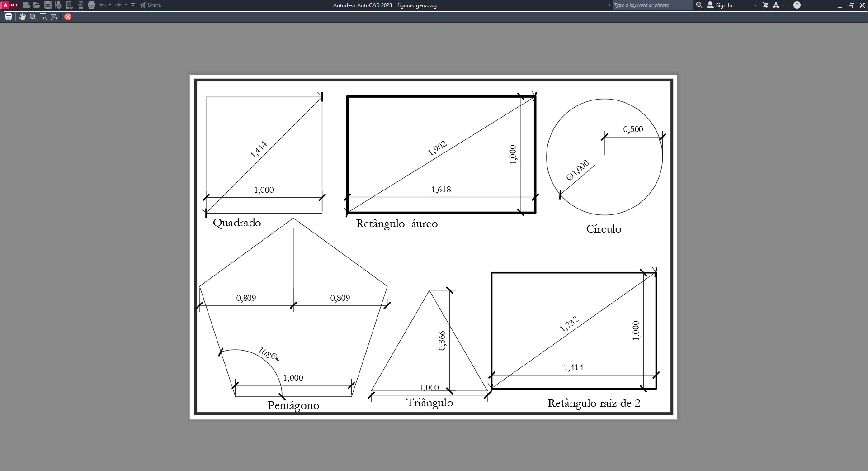
Task: Restore down the AutoCAD window
Action: (851, 5)
